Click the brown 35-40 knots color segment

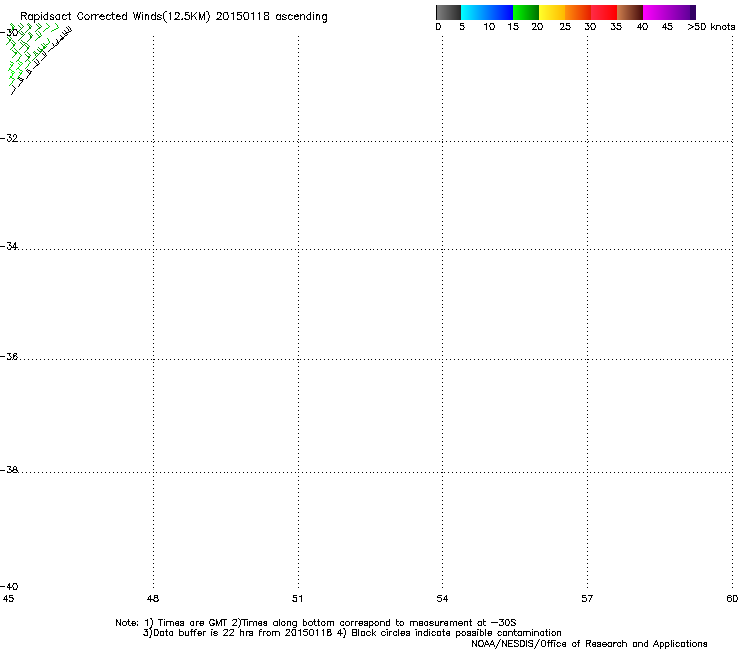tap(630, 12)
